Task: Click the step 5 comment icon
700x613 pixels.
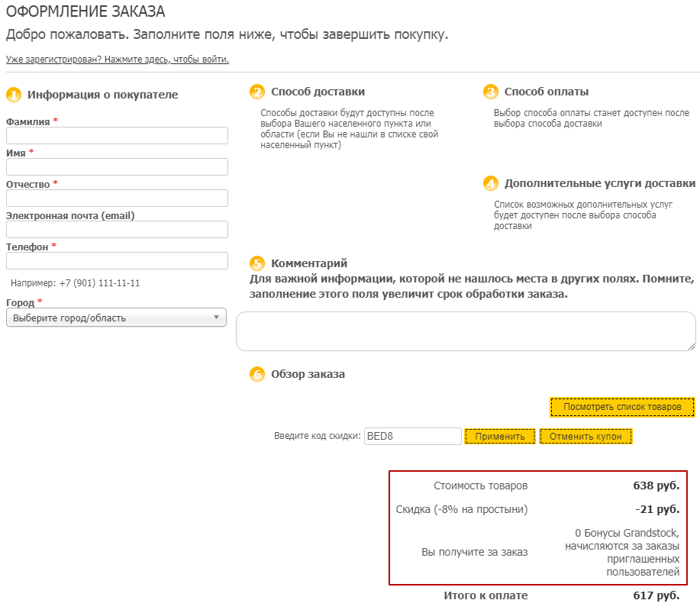Action: (257, 263)
